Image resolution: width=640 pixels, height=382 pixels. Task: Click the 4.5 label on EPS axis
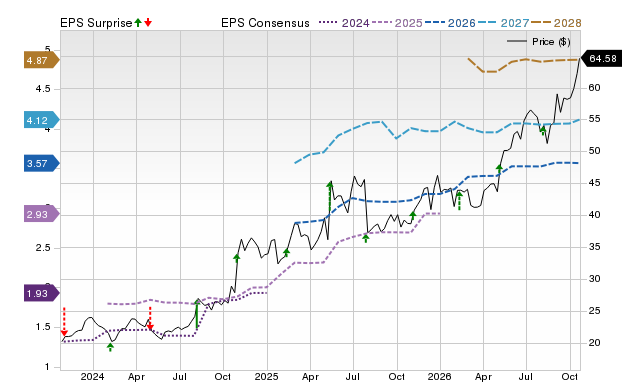(x=43, y=89)
